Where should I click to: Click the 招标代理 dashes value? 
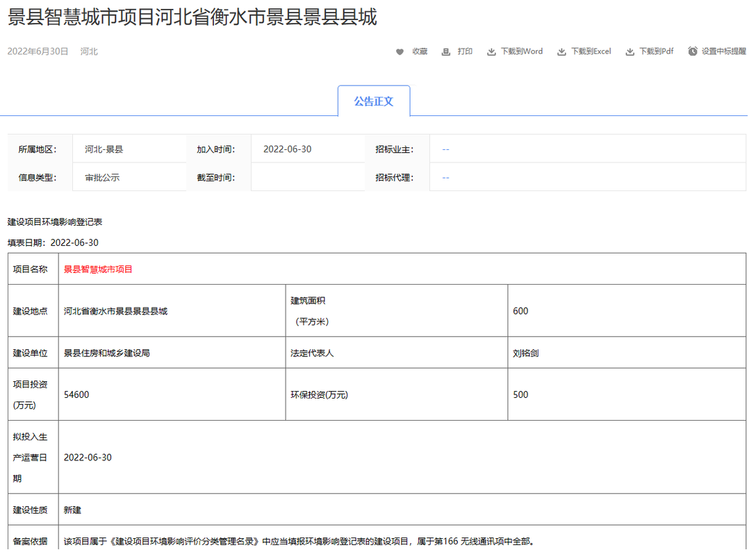[x=445, y=178]
